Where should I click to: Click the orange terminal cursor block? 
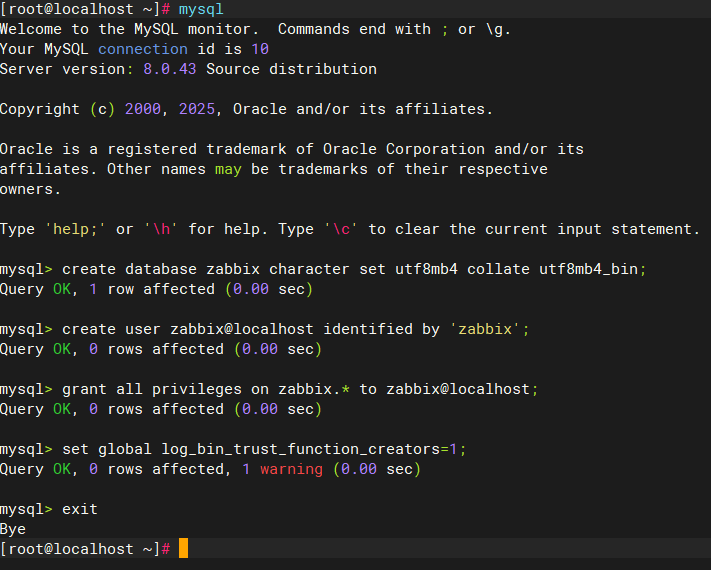tap(183, 548)
